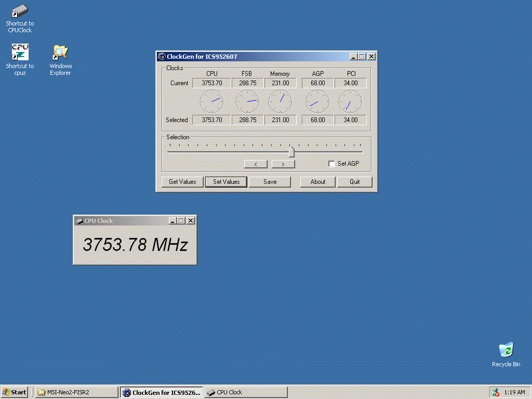The image size is (532, 399).
Task: Quit ClockGen with the Quit button
Action: pos(354,182)
